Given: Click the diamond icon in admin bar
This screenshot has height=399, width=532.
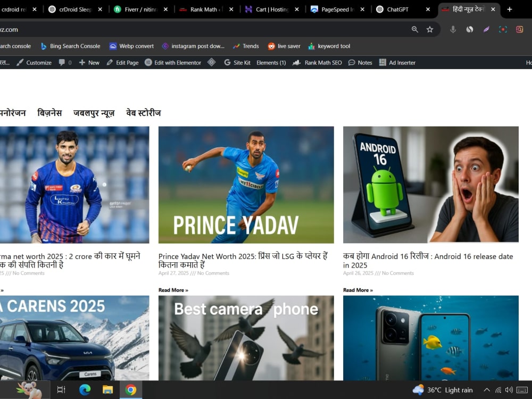Looking at the screenshot, I should point(211,62).
